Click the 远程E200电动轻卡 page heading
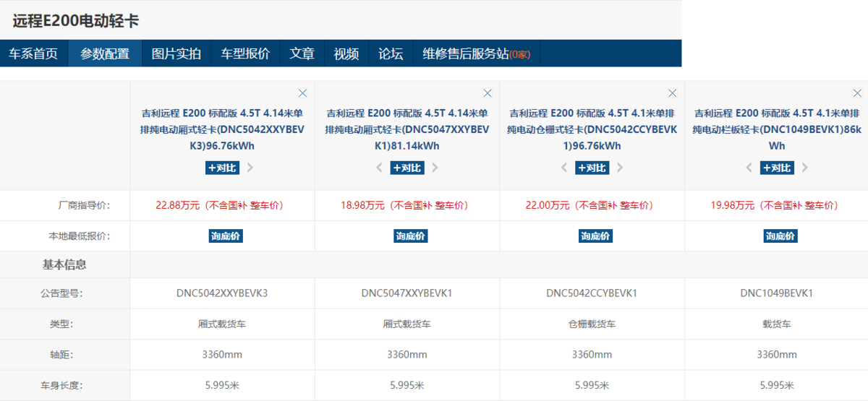 [x=76, y=21]
